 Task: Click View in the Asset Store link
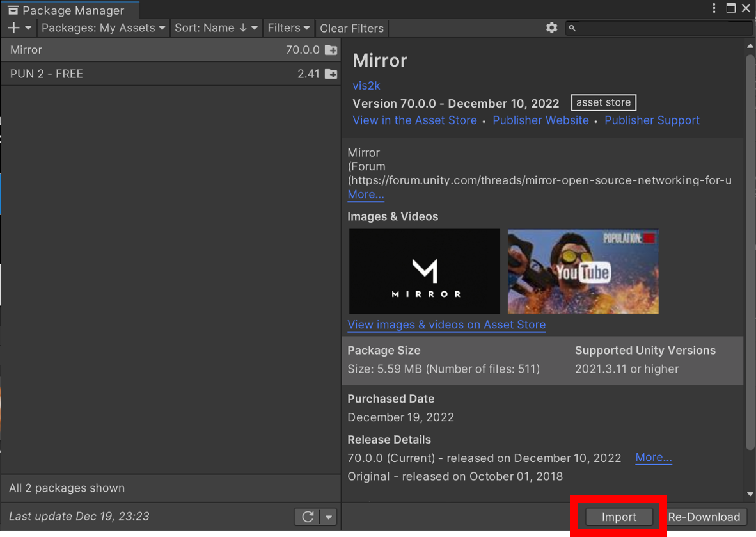tap(414, 120)
